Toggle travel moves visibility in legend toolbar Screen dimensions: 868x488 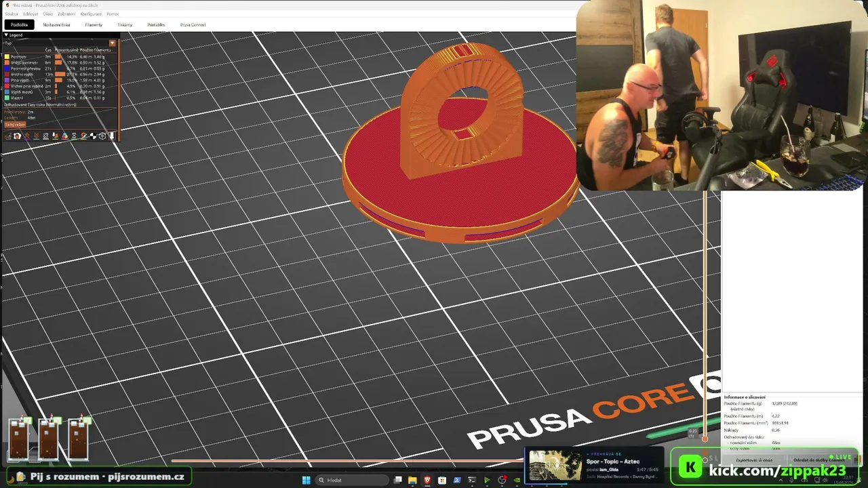coord(8,136)
